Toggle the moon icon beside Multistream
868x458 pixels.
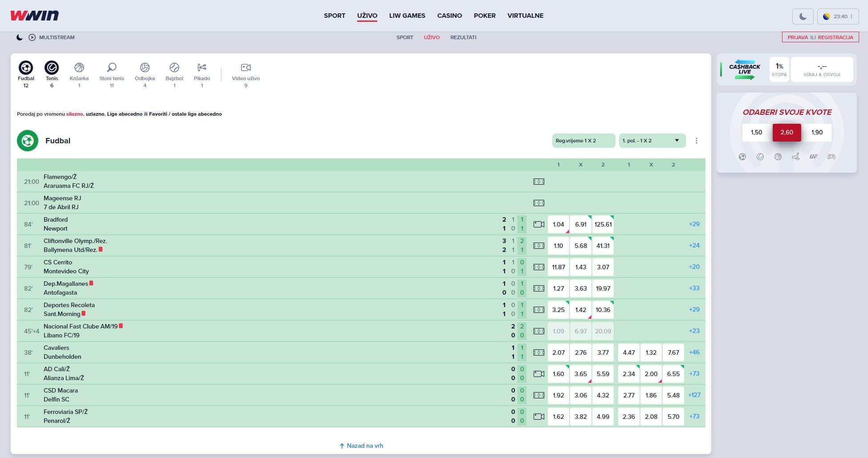coord(20,37)
